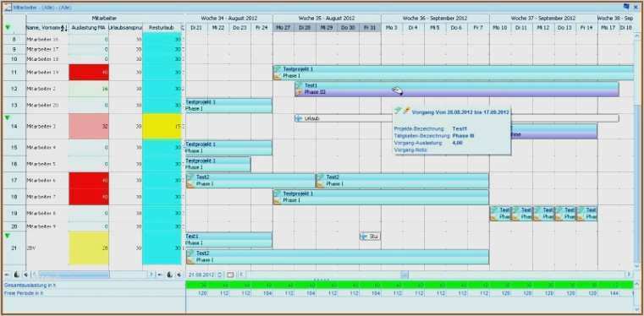
Task: Click the pin icon in the Vorgang tooltip
Action: pyautogui.click(x=406, y=111)
